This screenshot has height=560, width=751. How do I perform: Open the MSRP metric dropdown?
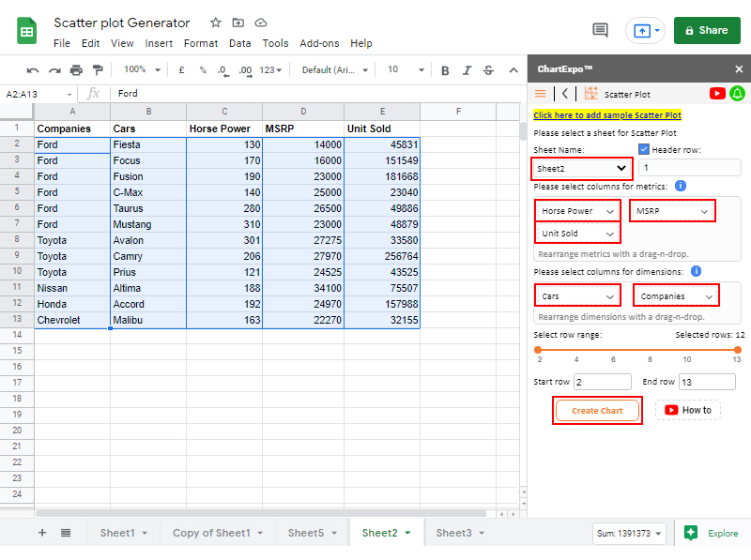click(672, 211)
